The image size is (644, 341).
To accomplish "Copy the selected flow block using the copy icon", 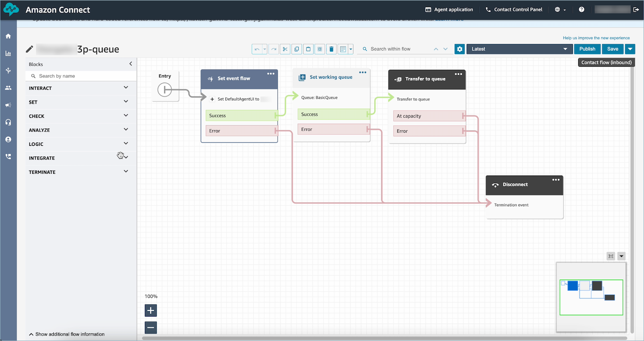I will [x=296, y=49].
